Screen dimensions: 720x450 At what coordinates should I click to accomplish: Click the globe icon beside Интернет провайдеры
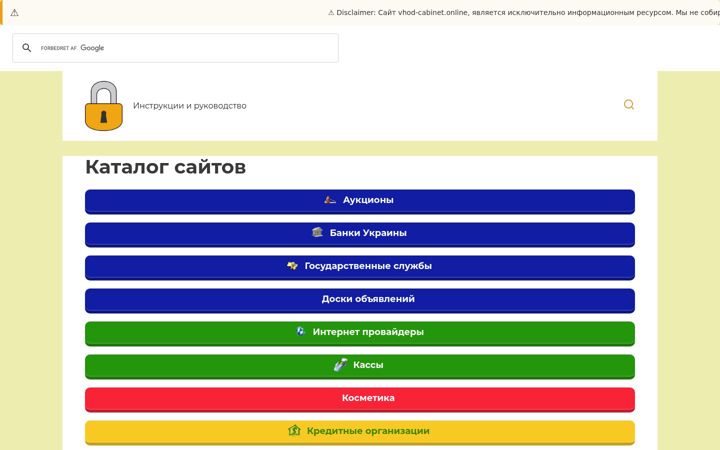(300, 331)
